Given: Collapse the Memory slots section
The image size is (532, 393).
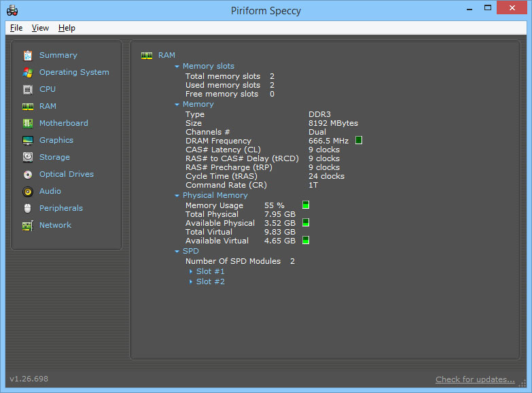Looking at the screenshot, I should tap(177, 66).
